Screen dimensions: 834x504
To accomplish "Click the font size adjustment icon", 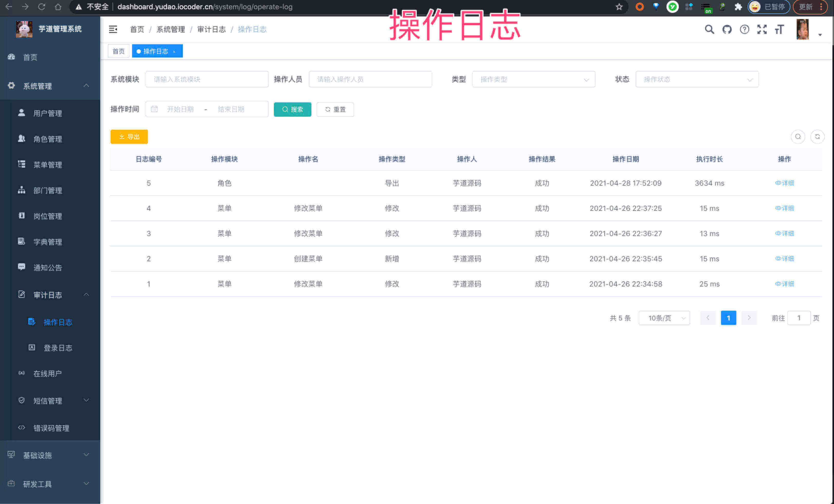I will coord(780,30).
